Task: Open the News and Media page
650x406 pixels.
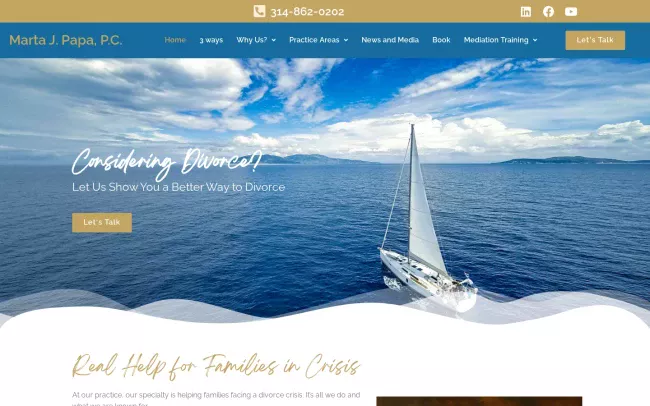Action: tap(390, 40)
